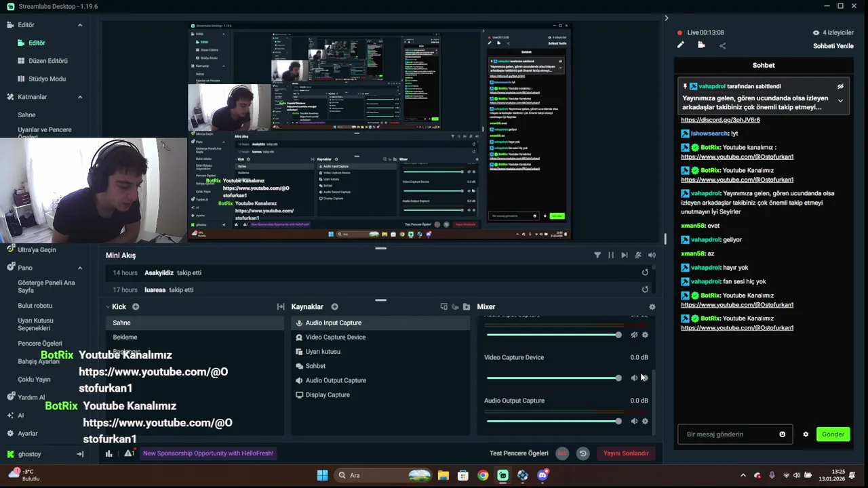Open Audio Input Capture mixer settings gear
Viewport: 868px width, 488px height.
pyautogui.click(x=645, y=335)
